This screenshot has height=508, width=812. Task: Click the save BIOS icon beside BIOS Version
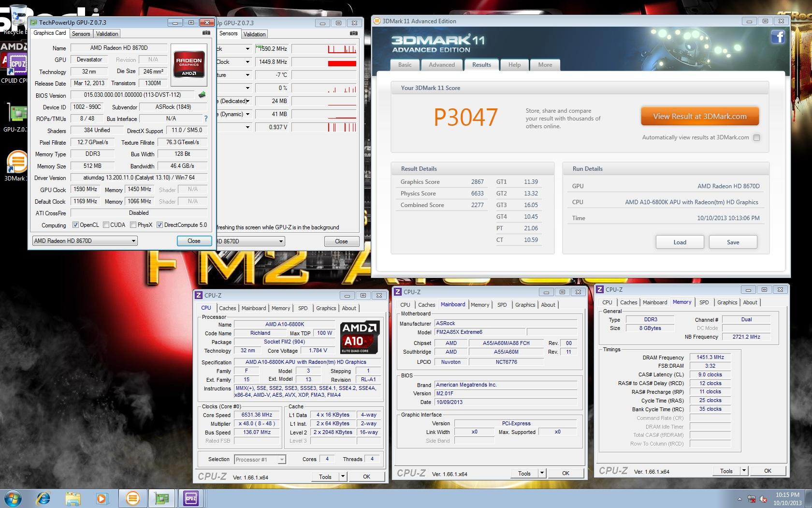pyautogui.click(x=202, y=95)
